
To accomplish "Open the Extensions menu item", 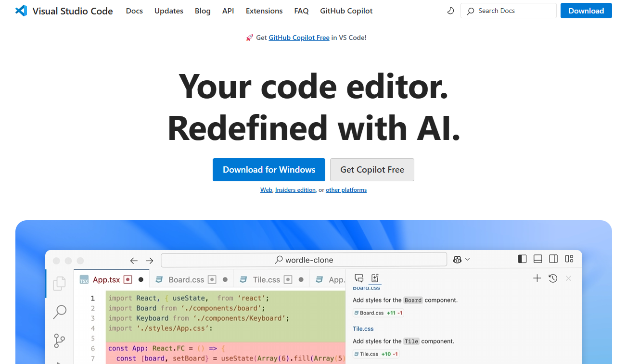I will (x=264, y=11).
